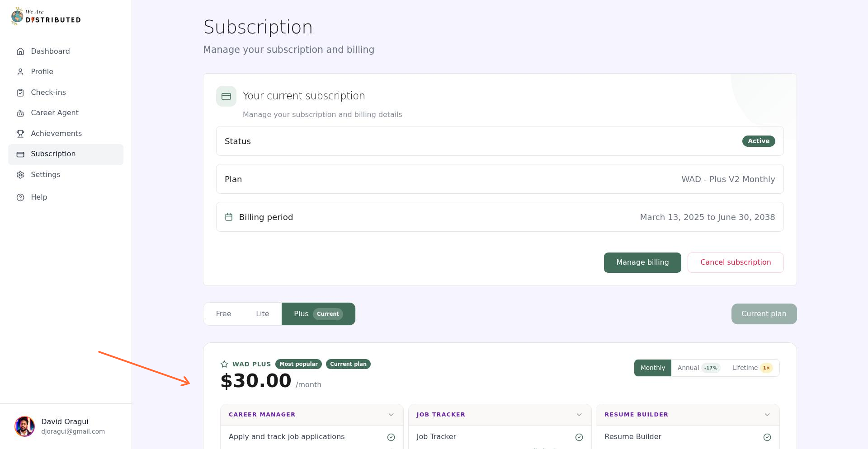Viewport: 868px width, 449px height.
Task: Click the CAREER MANAGER heading
Action: [262, 415]
